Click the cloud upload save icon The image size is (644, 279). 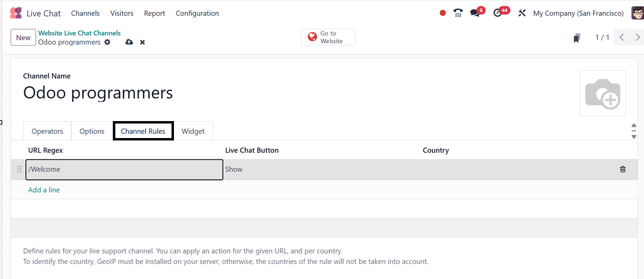tap(129, 42)
